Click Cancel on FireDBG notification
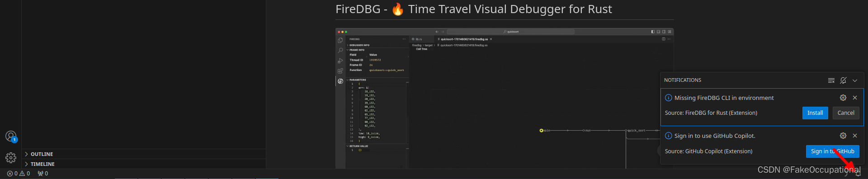868x179 pixels. (x=846, y=113)
